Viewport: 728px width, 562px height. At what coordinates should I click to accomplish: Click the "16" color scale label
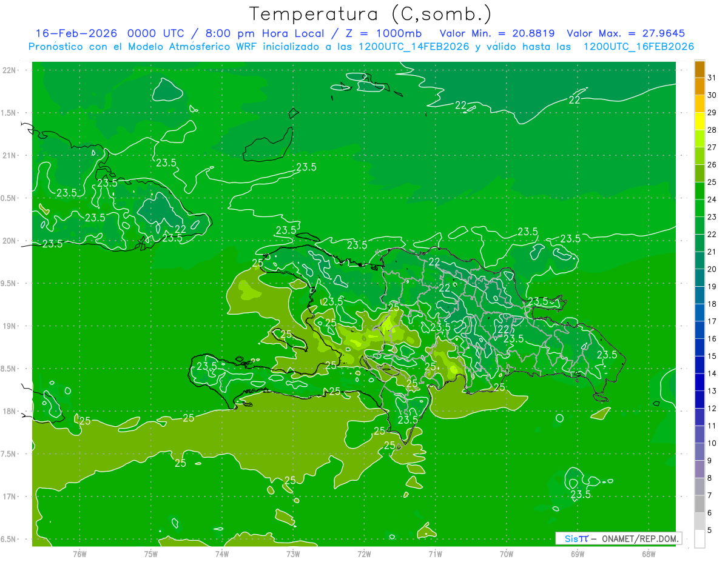712,339
